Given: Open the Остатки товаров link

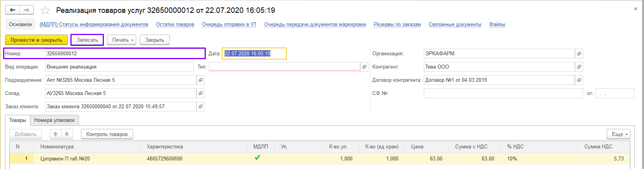Looking at the screenshot, I should click(x=175, y=25).
